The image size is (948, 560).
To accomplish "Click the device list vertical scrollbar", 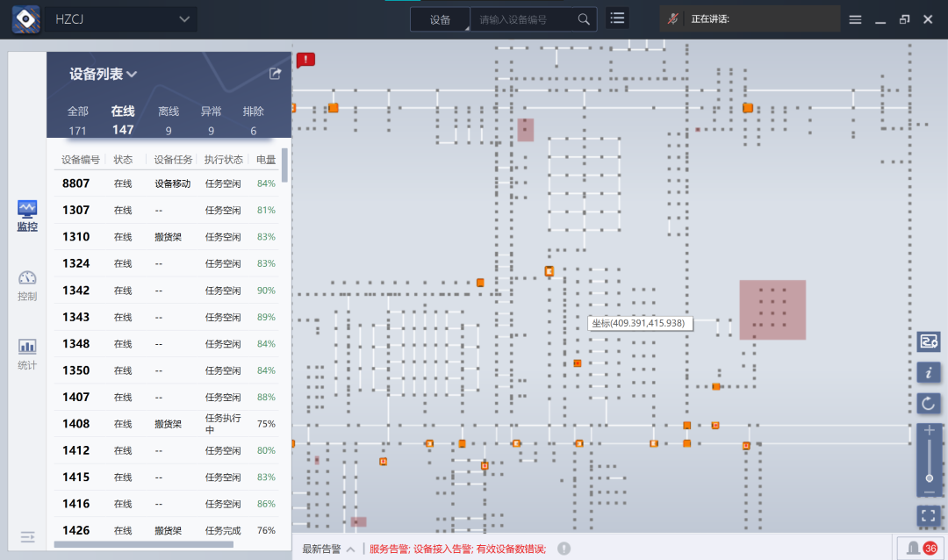I will pos(284,165).
